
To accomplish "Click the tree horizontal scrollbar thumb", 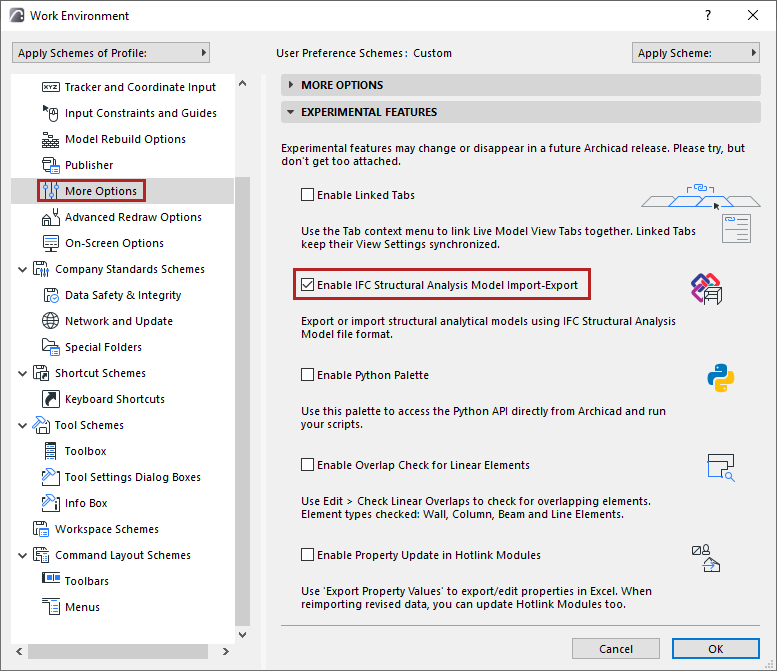I will pyautogui.click(x=118, y=651).
